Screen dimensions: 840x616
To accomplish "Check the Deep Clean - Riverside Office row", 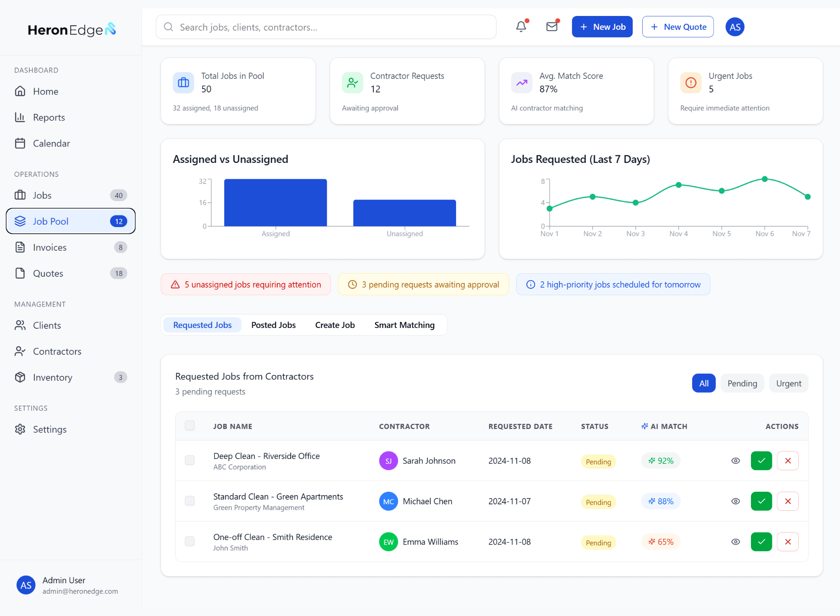I will 190,460.
